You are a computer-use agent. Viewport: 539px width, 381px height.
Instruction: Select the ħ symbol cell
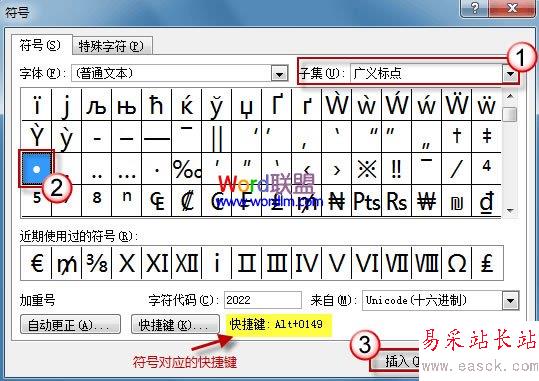[x=156, y=105]
